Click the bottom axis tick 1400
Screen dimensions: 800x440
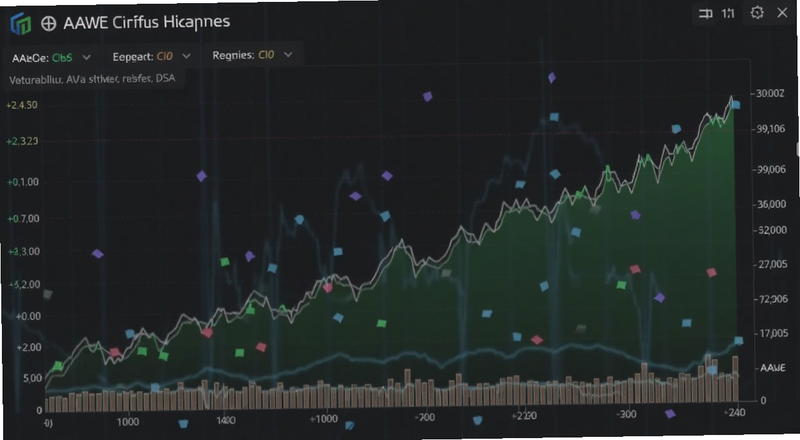coord(226,420)
